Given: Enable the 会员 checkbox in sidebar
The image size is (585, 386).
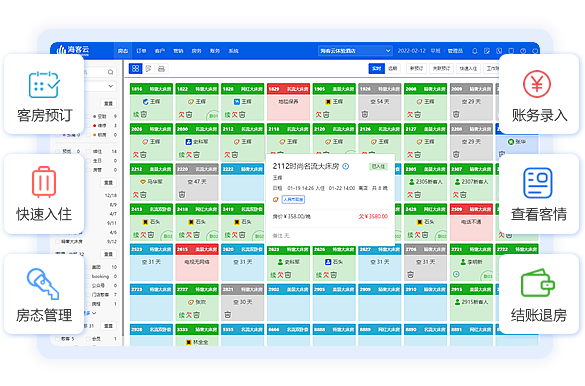Looking at the screenshot, I should pyautogui.click(x=88, y=339).
